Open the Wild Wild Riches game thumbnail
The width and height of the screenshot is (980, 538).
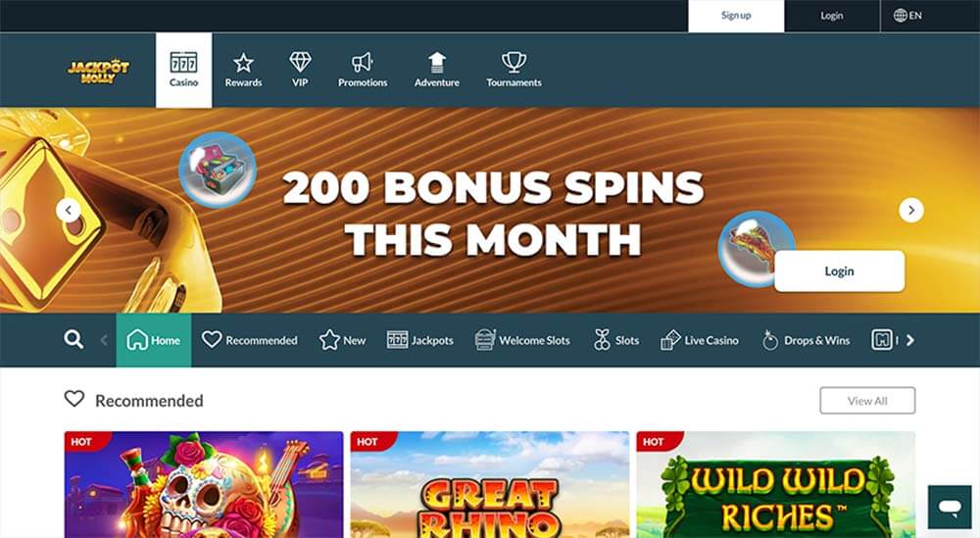775,484
